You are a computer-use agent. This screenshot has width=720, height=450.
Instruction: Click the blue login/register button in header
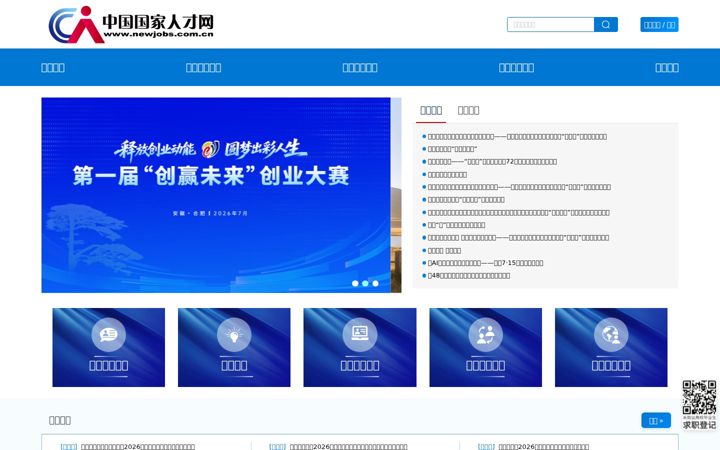click(x=659, y=25)
